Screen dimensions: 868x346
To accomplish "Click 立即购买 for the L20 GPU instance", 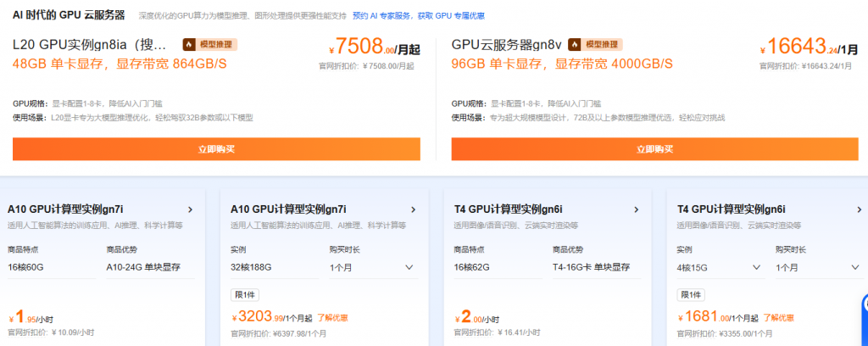I will pos(216,149).
